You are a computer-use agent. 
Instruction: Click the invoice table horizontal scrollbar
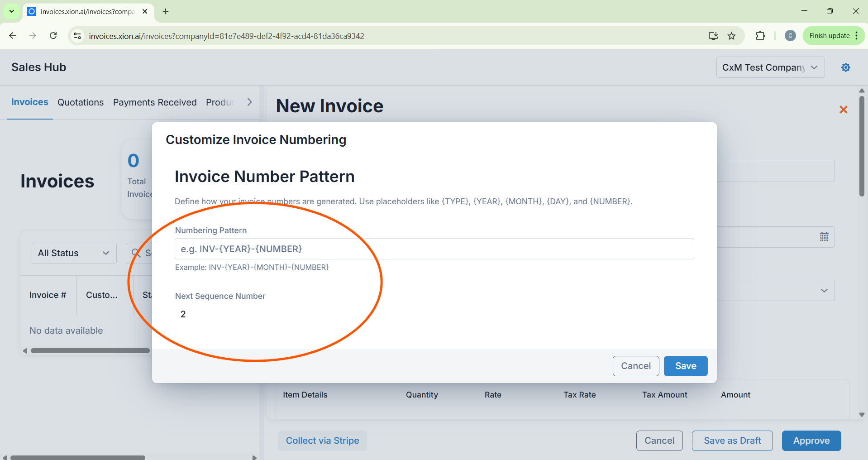point(90,350)
